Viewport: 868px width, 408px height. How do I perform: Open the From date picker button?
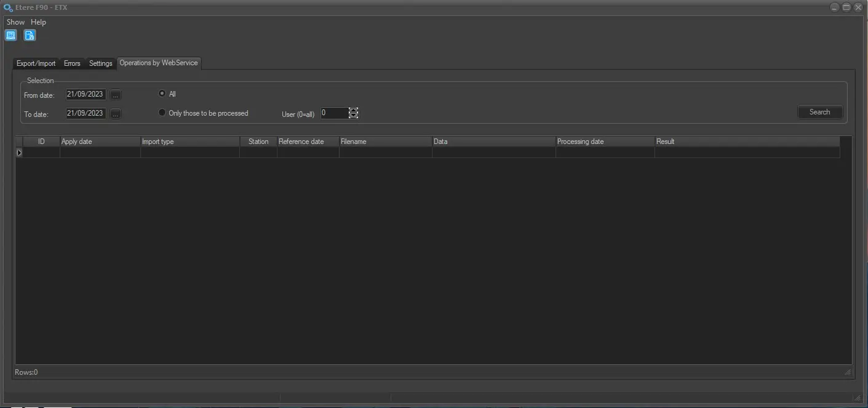(x=116, y=95)
